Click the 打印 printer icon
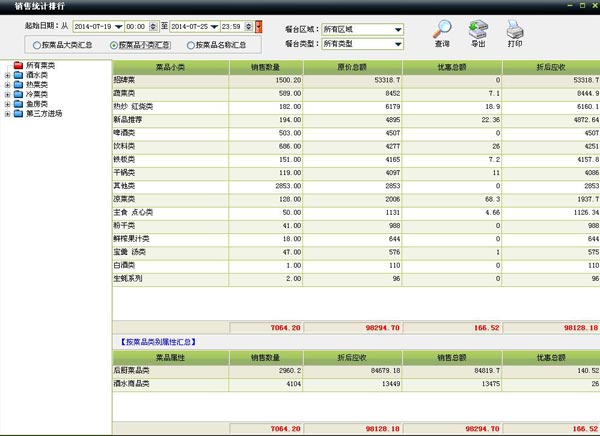Screen dimensions: 600x436 tap(514, 29)
